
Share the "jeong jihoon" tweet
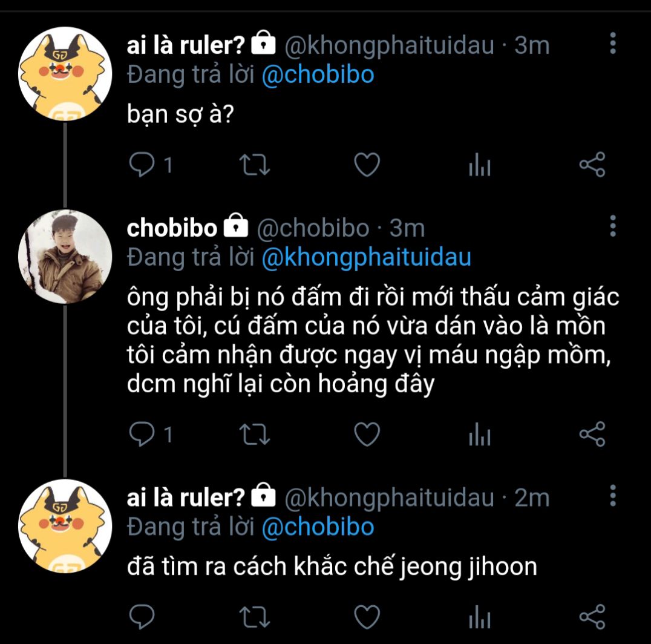coord(592,617)
